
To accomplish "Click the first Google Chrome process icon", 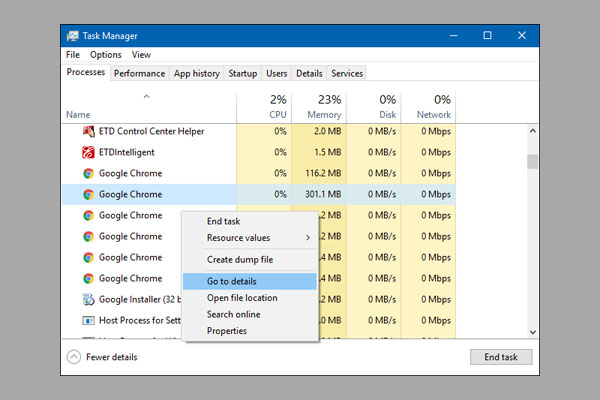I will pyautogui.click(x=88, y=173).
